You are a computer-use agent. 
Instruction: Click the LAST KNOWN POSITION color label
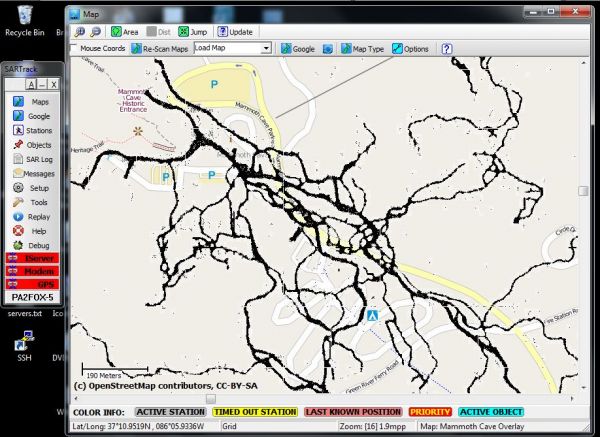coord(353,412)
